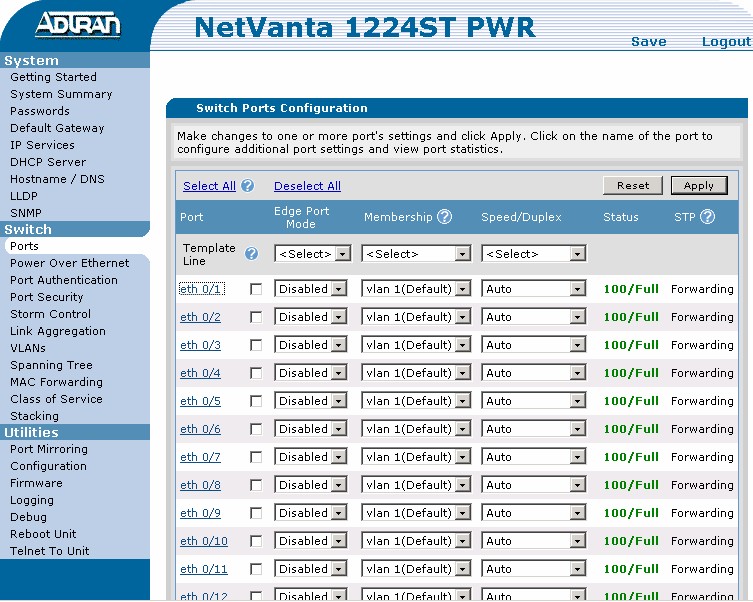The image size is (753, 602).
Task: Expand eth 0/9 Speed/Duplex Auto dropdown
Action: (x=534, y=513)
